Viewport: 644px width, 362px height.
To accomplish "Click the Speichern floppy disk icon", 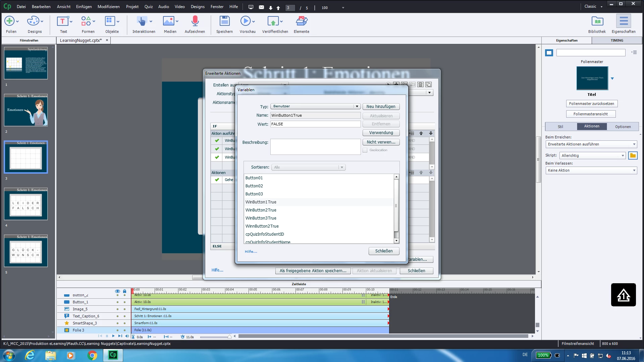I will 224,21.
